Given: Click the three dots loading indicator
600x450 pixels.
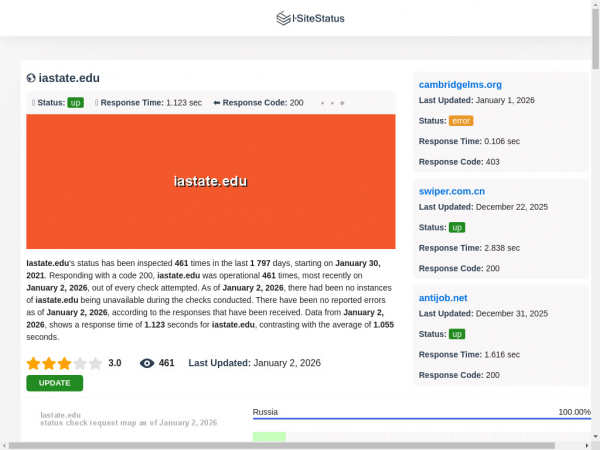Looking at the screenshot, I should point(332,103).
